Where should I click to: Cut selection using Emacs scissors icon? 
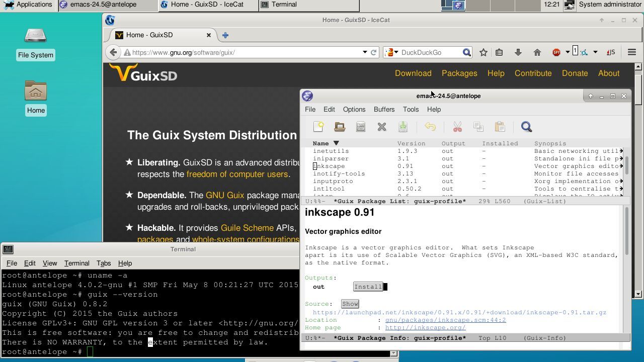click(x=457, y=127)
